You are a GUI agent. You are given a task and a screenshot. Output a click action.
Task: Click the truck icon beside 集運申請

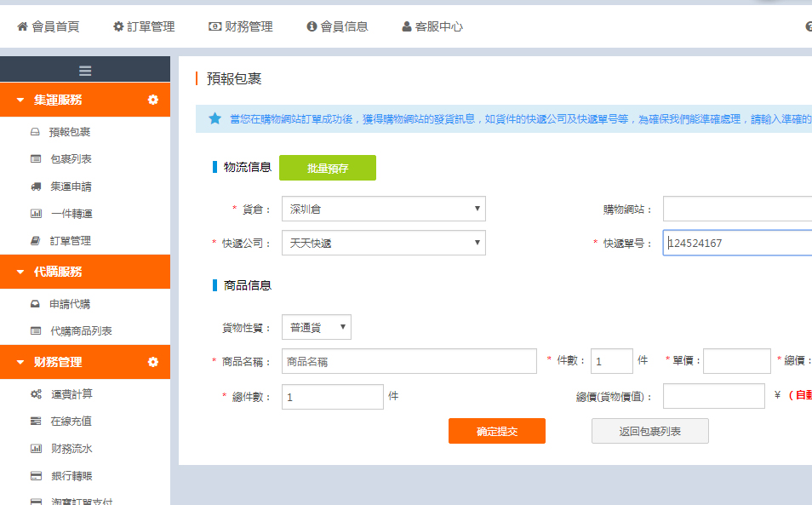pos(36,187)
